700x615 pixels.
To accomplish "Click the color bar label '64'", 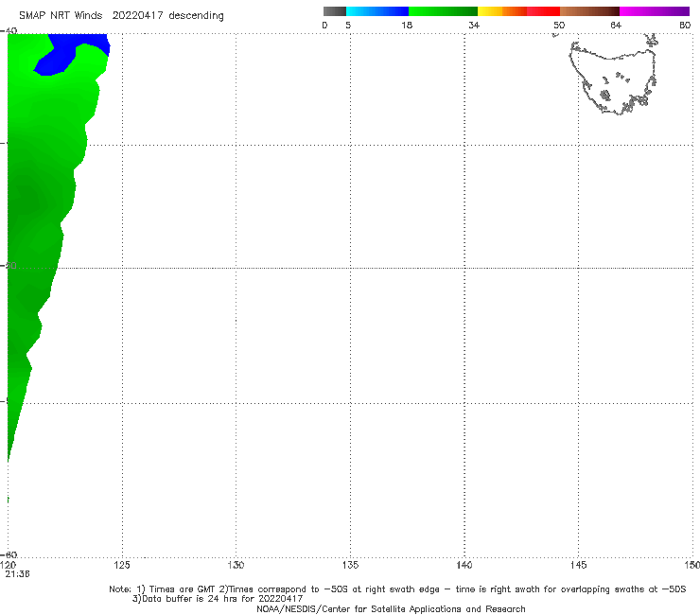I will click(x=616, y=25).
